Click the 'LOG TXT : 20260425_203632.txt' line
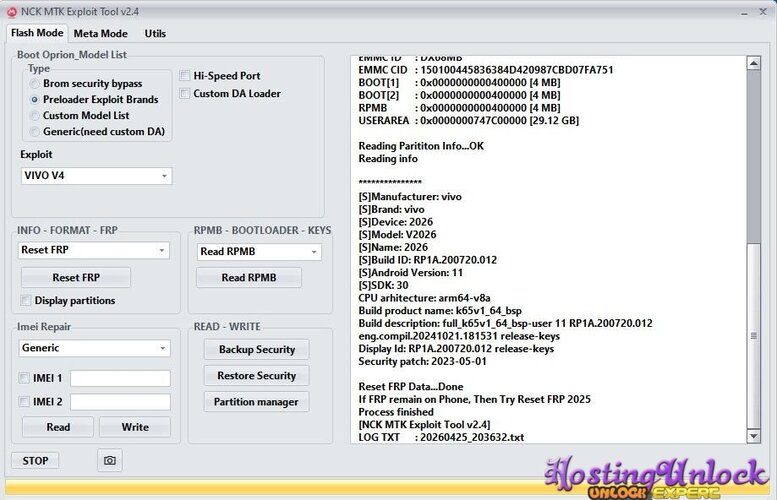The image size is (777, 500). [441, 437]
